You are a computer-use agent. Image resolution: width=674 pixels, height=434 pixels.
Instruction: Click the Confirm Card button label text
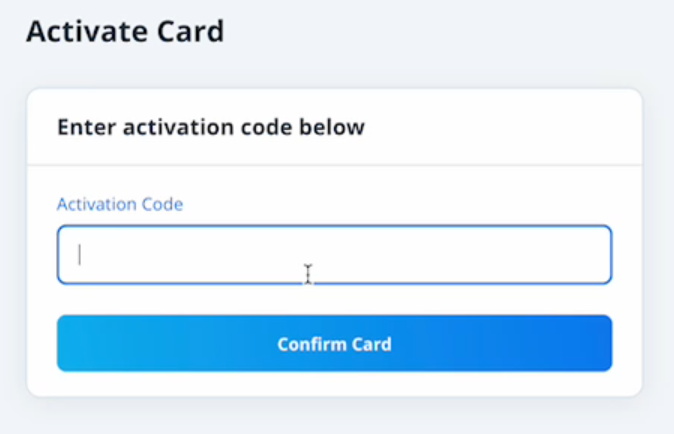[x=334, y=344]
